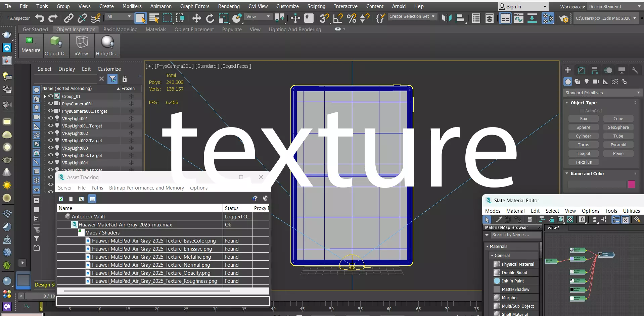
Task: Select the Huawei Texture_Normal.png asset row
Action: [163, 265]
